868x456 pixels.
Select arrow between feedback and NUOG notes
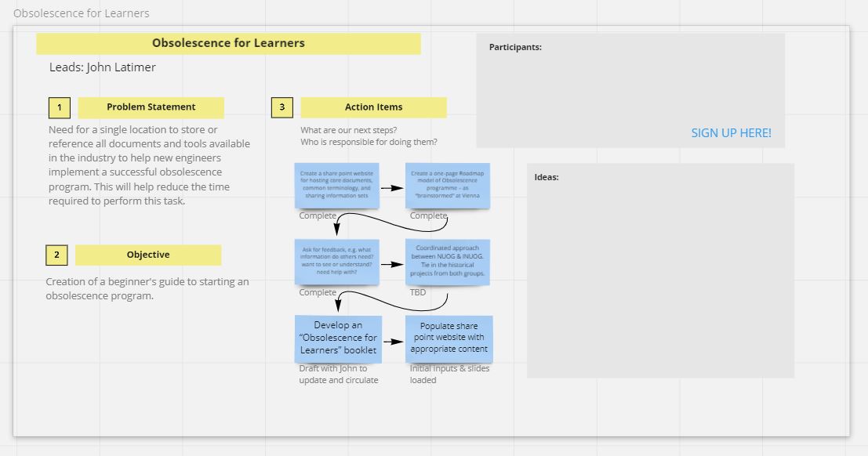(392, 265)
